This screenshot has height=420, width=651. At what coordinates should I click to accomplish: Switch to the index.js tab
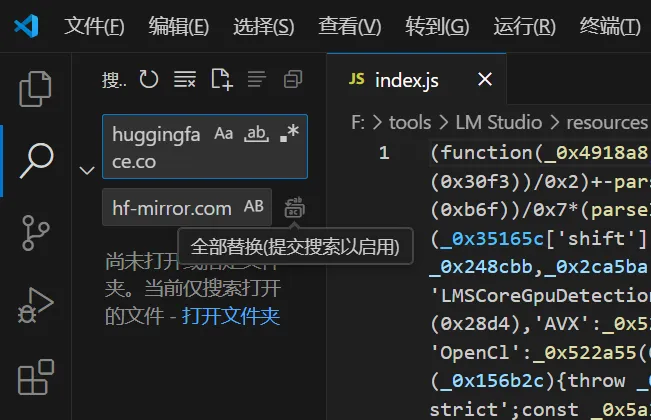click(x=416, y=79)
